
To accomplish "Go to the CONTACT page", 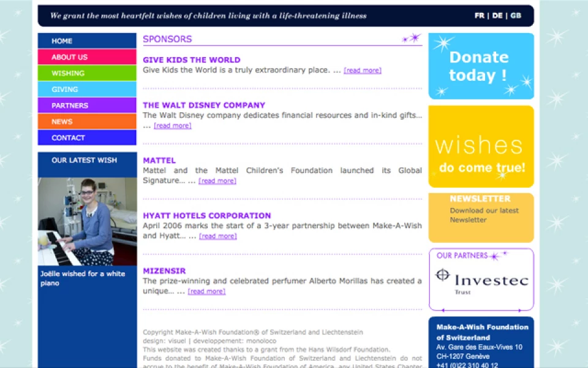I will 87,137.
